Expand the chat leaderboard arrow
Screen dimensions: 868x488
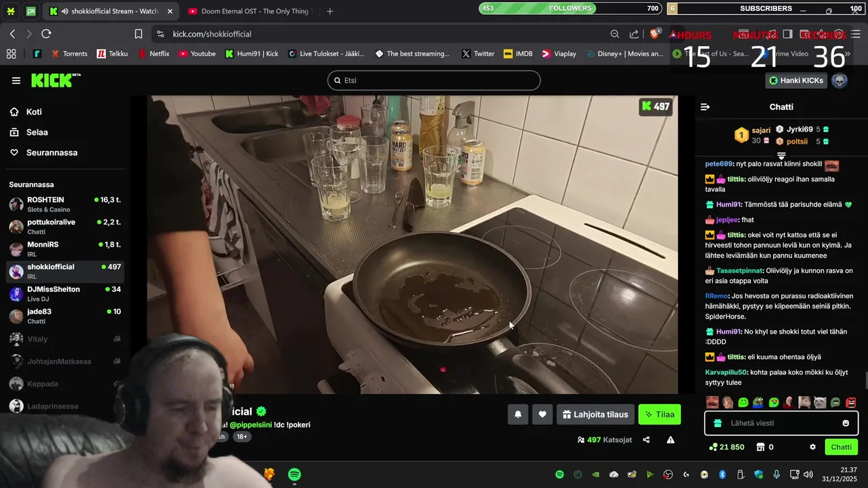pyautogui.click(x=781, y=156)
